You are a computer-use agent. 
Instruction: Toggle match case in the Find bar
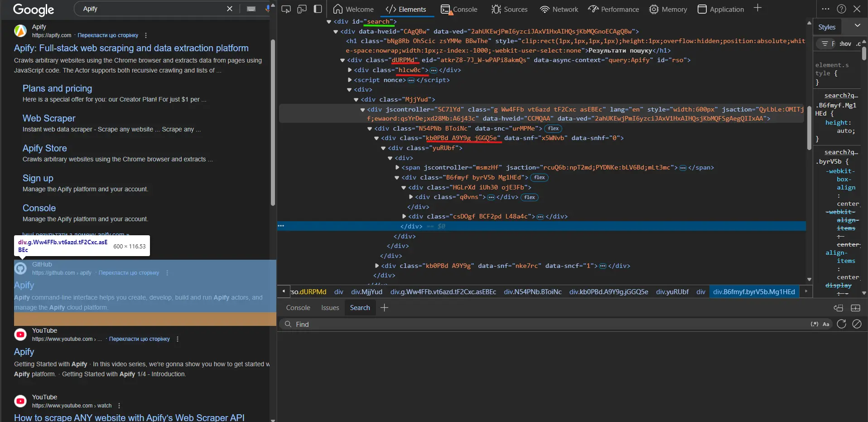pos(826,324)
